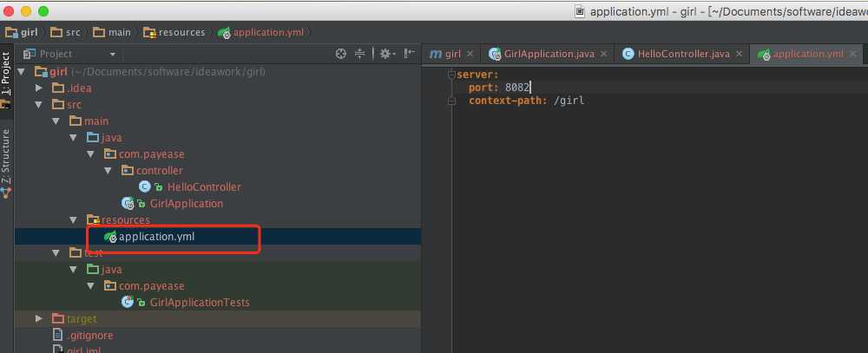Open the Project panel gear settings
This screenshot has width=868, height=353.
coord(386,54)
